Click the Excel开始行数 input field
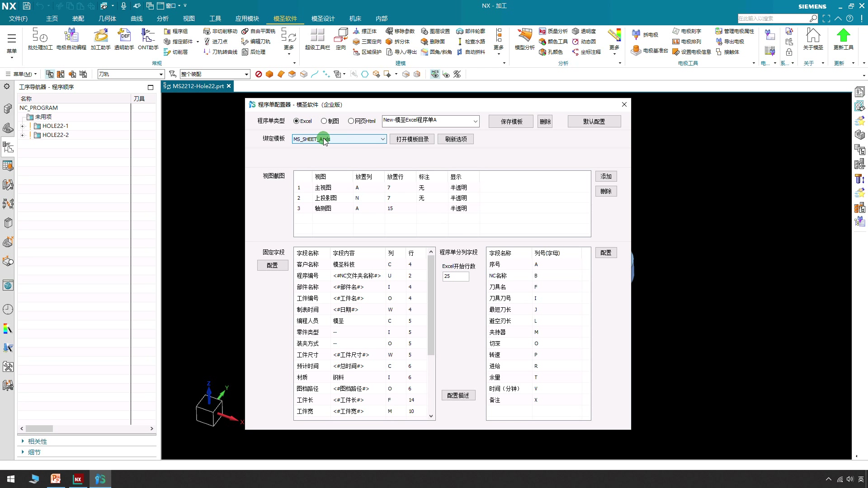The width and height of the screenshot is (868, 488). click(455, 276)
